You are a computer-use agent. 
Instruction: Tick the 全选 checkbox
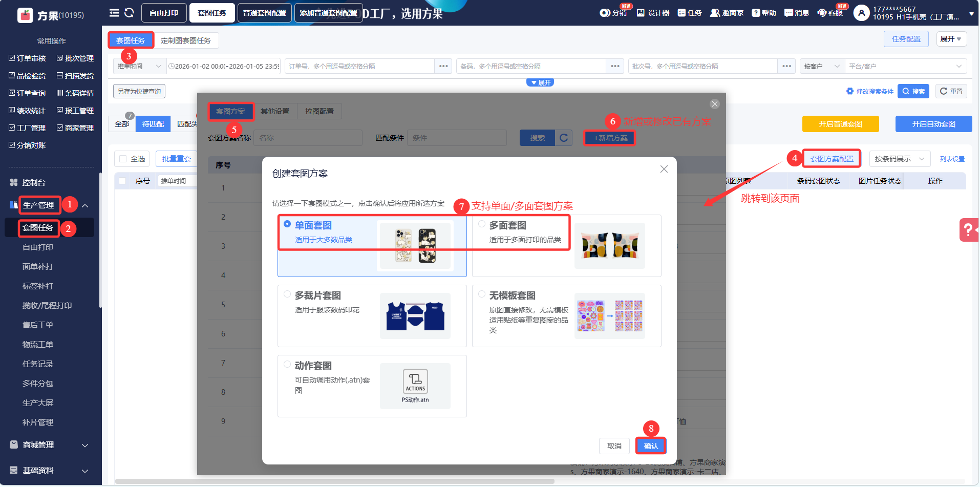[x=123, y=159]
